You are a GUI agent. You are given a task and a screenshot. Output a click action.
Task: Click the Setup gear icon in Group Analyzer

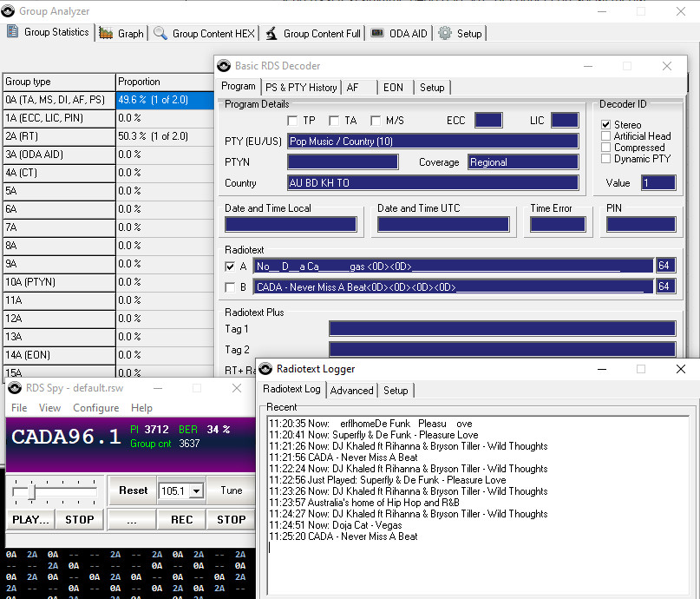[x=445, y=33]
